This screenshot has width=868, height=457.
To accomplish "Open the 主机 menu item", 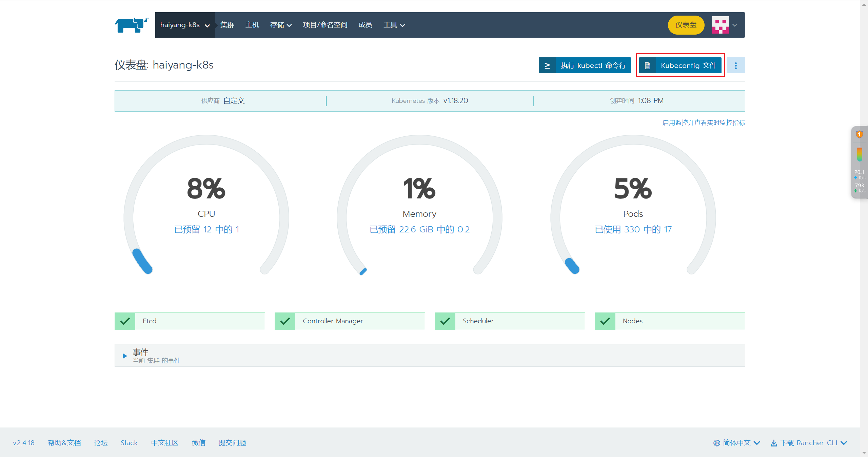I will pyautogui.click(x=252, y=25).
